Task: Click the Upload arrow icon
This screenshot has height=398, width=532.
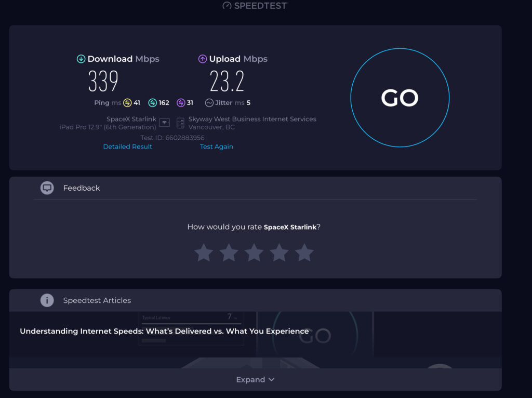Action: pyautogui.click(x=202, y=59)
